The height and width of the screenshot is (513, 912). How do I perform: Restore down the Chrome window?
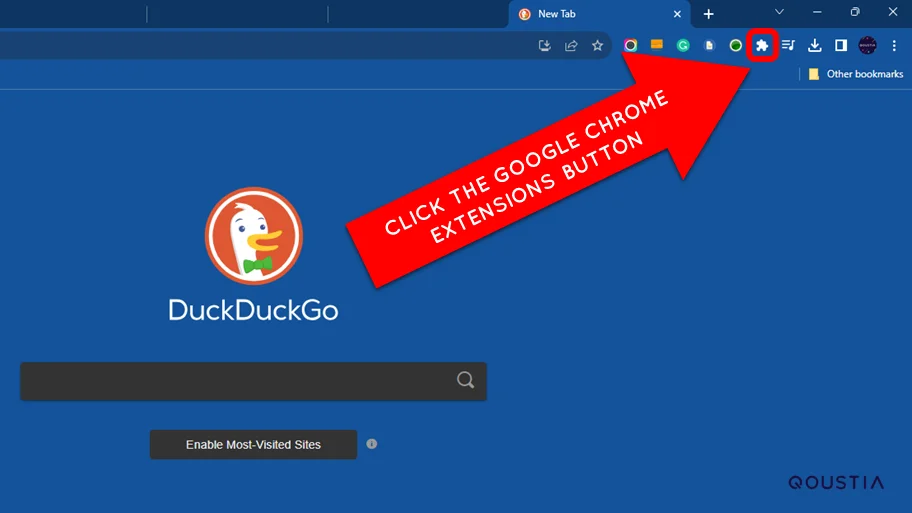pos(855,12)
